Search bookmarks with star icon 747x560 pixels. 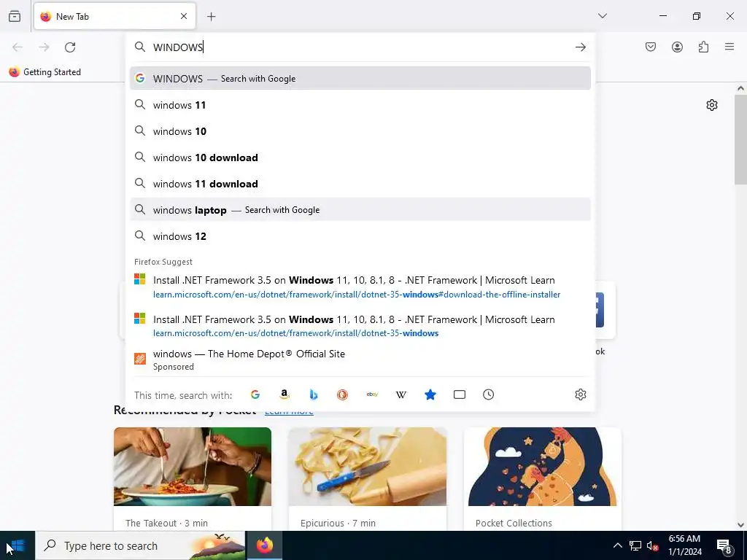pyautogui.click(x=430, y=394)
